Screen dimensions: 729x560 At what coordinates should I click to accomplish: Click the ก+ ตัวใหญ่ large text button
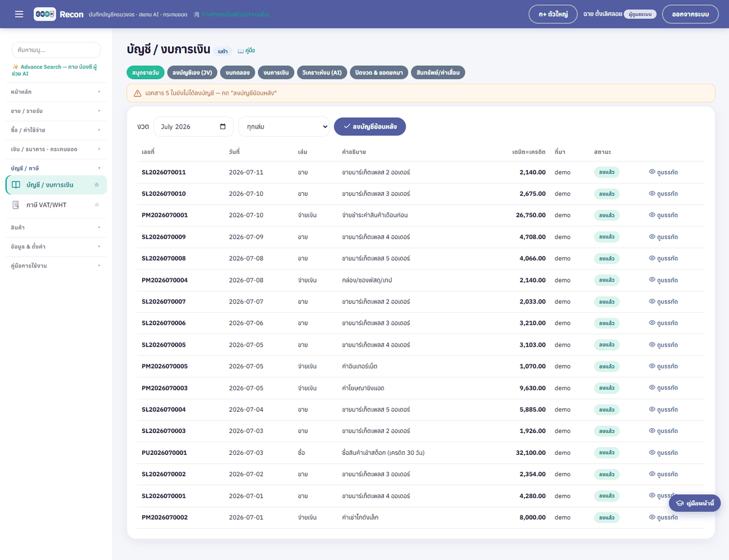[553, 14]
